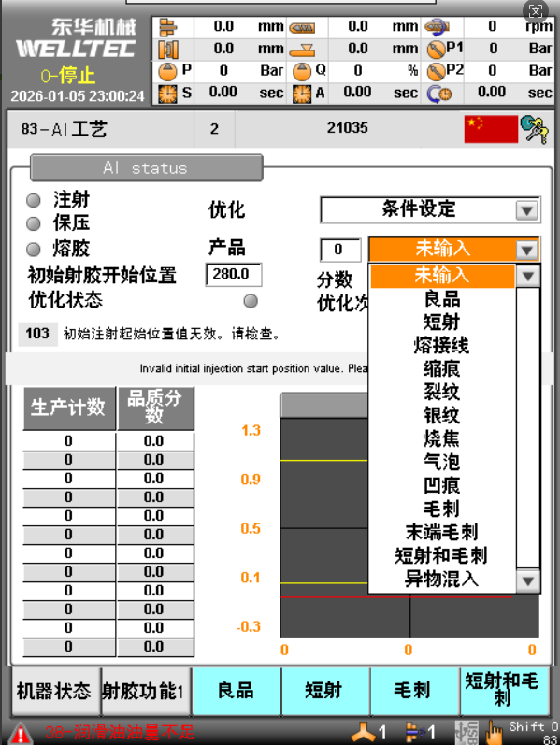Select 裂纹 from the dropdown list
This screenshot has height=745, width=560.
click(x=442, y=392)
